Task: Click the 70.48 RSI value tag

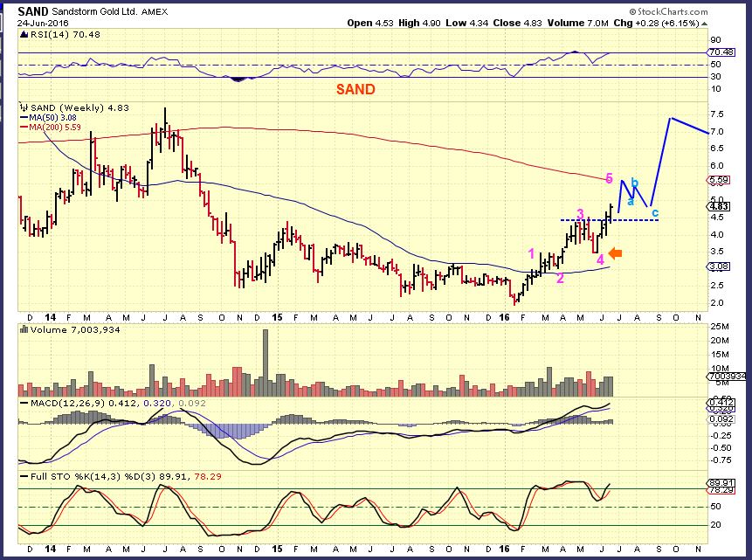Action: click(x=721, y=52)
